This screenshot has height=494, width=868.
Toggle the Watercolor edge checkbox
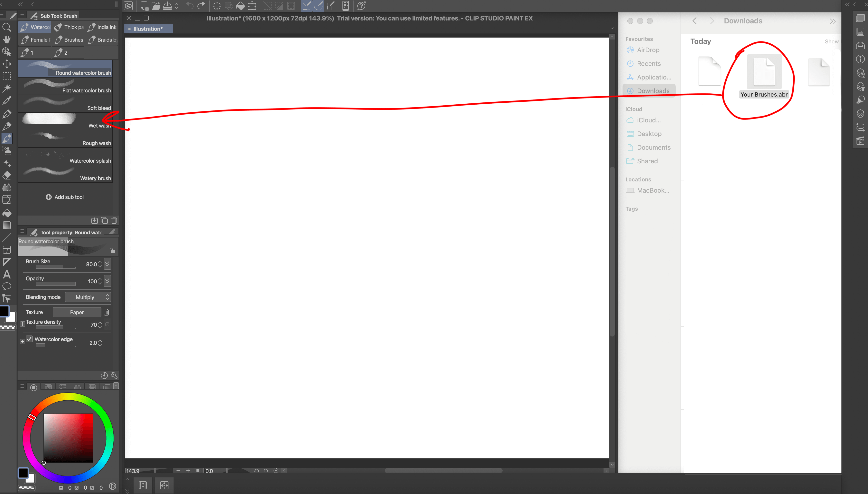pyautogui.click(x=30, y=339)
